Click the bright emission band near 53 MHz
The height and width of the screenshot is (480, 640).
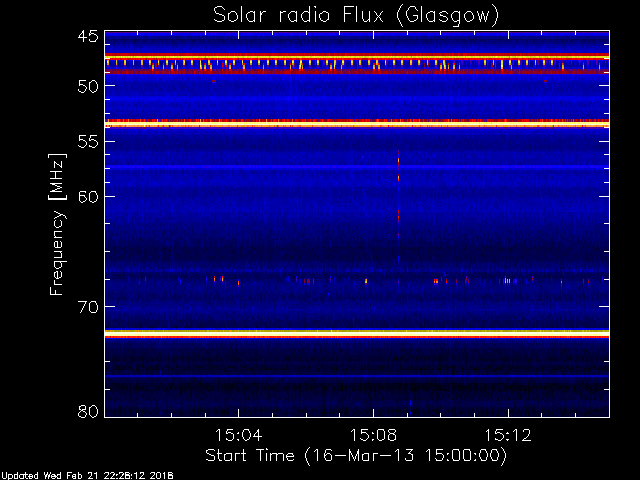point(357,123)
